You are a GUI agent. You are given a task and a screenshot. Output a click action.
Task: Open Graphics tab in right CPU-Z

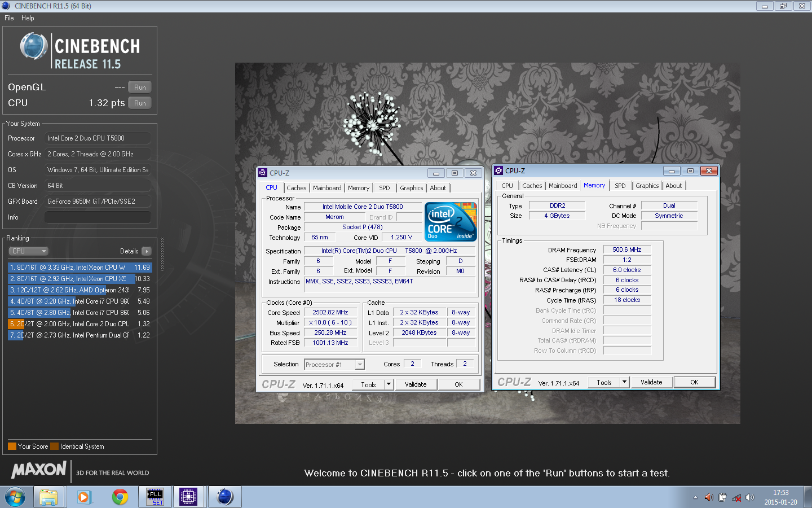tap(647, 186)
